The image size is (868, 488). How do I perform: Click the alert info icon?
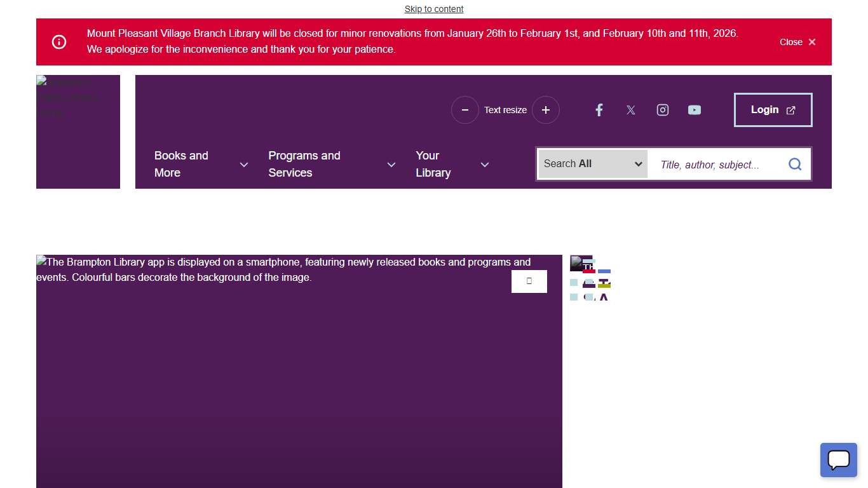tap(59, 42)
